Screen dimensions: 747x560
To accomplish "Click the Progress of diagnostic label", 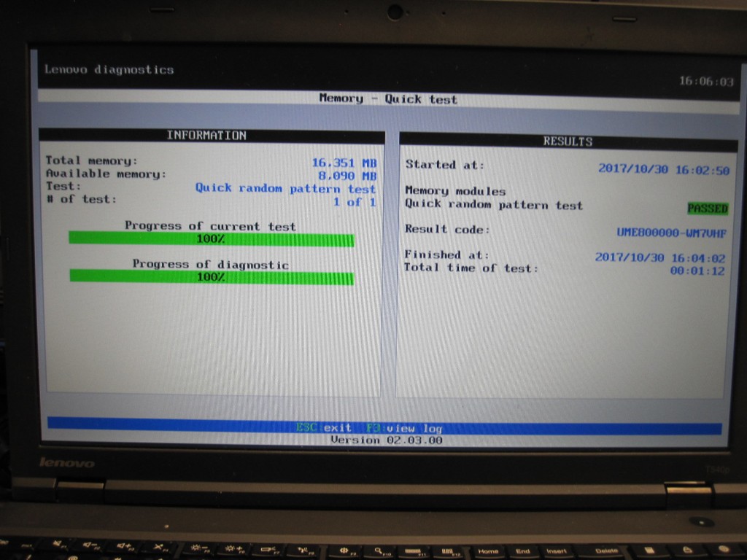I will coord(210,264).
